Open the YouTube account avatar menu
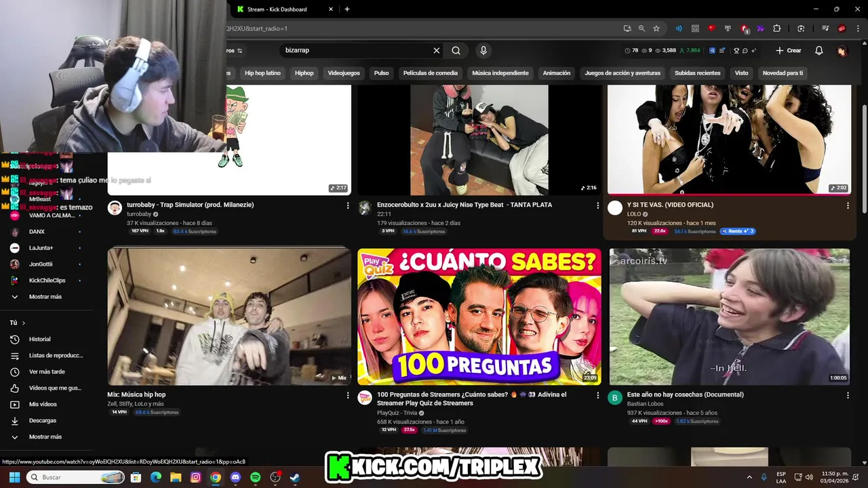The image size is (868, 488). click(842, 50)
